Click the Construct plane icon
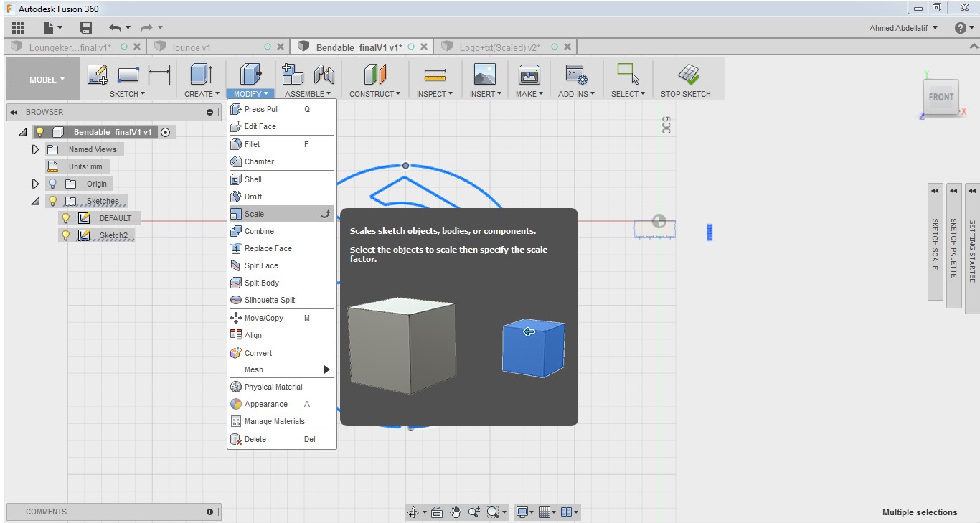 click(x=375, y=75)
